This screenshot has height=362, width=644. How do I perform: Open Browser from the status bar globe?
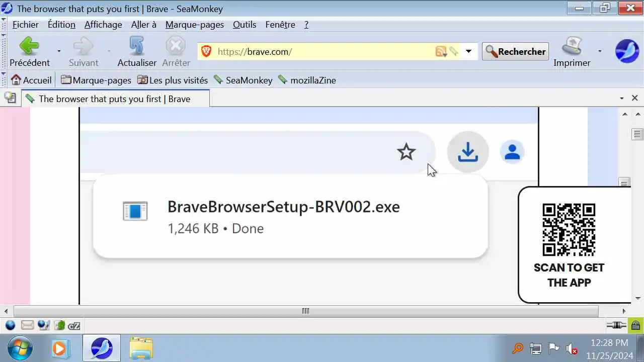click(10, 325)
